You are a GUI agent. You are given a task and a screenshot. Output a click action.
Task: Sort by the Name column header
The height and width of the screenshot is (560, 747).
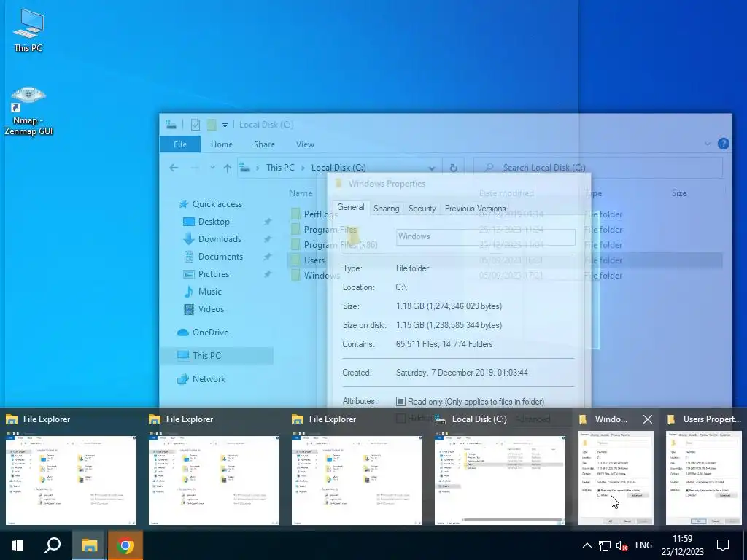tap(301, 193)
